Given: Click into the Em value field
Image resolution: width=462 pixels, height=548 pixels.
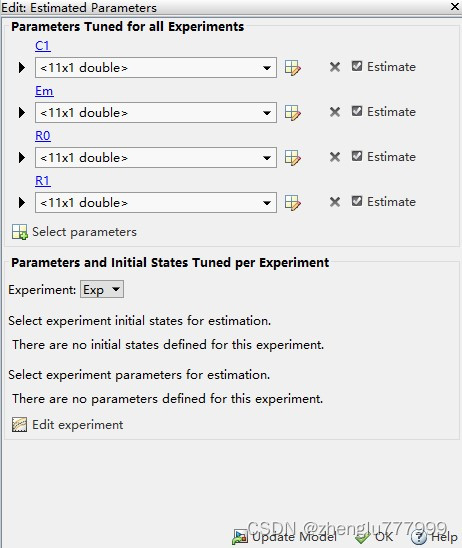Looking at the screenshot, I should coord(156,113).
